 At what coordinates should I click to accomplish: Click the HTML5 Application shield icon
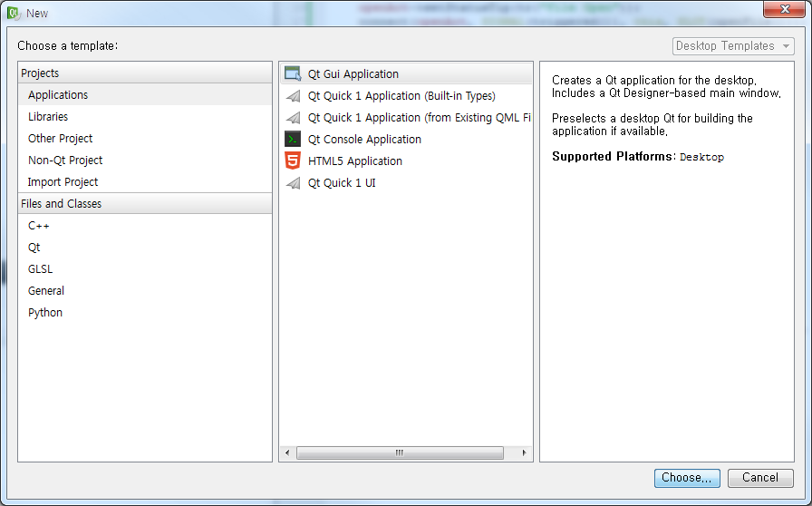[293, 161]
